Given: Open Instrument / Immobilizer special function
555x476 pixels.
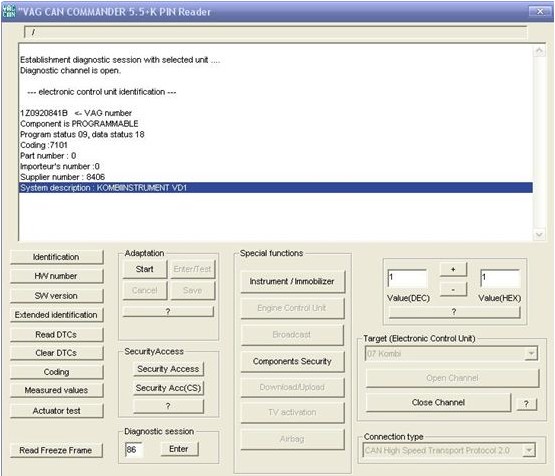Looking at the screenshot, I should click(292, 281).
